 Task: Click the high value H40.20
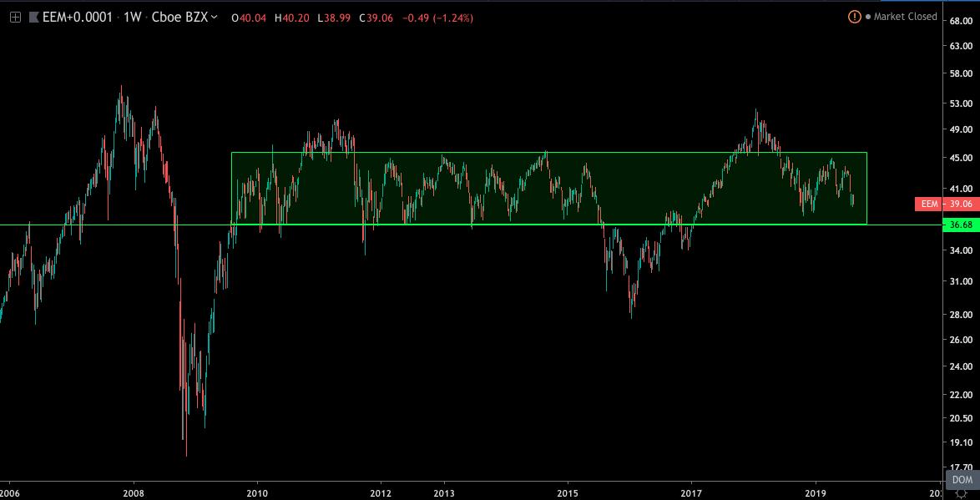[292, 18]
